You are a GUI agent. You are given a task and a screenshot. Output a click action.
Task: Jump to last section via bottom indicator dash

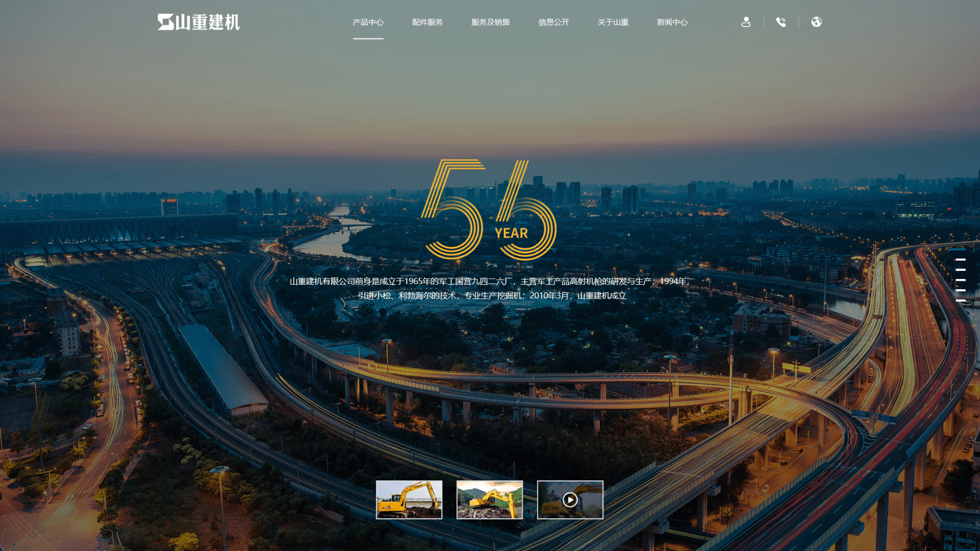pos(960,300)
